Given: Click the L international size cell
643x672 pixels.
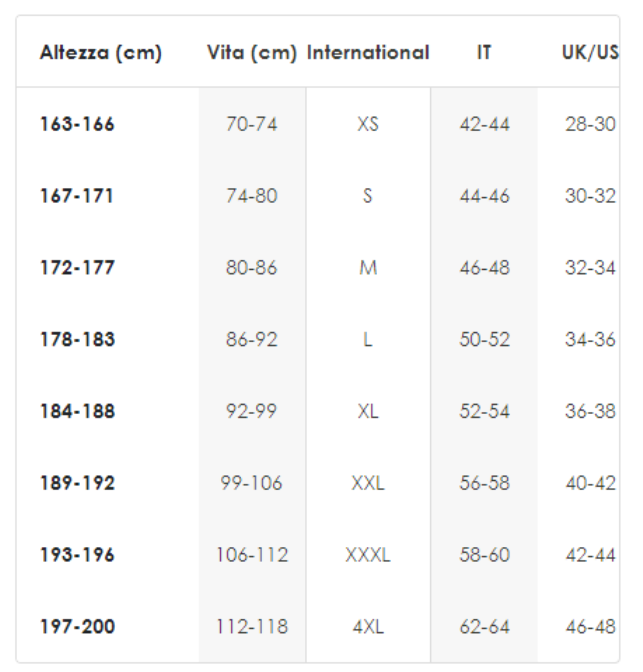Looking at the screenshot, I should point(368,340).
